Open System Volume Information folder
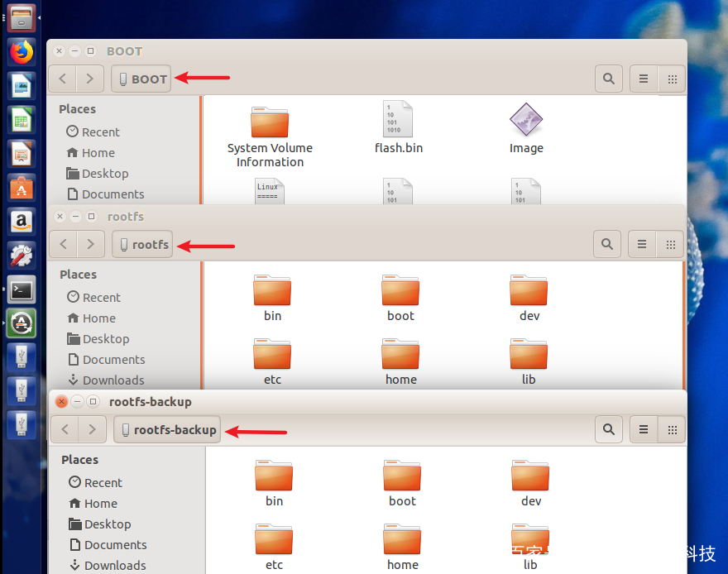 270,136
